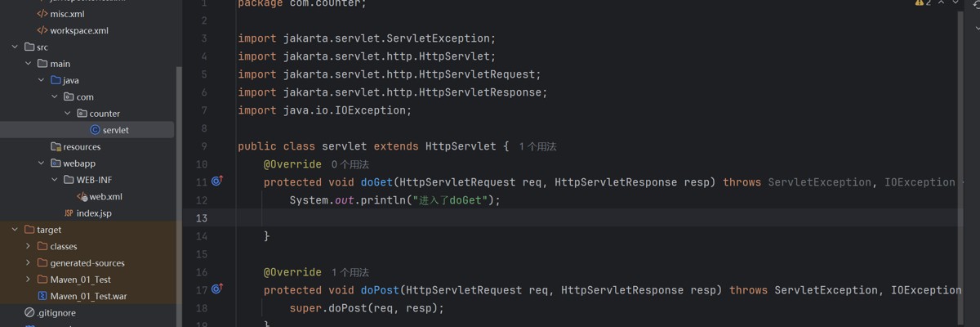Click the Maven_01_Test.war archive icon
The image size is (980, 327).
click(42, 296)
